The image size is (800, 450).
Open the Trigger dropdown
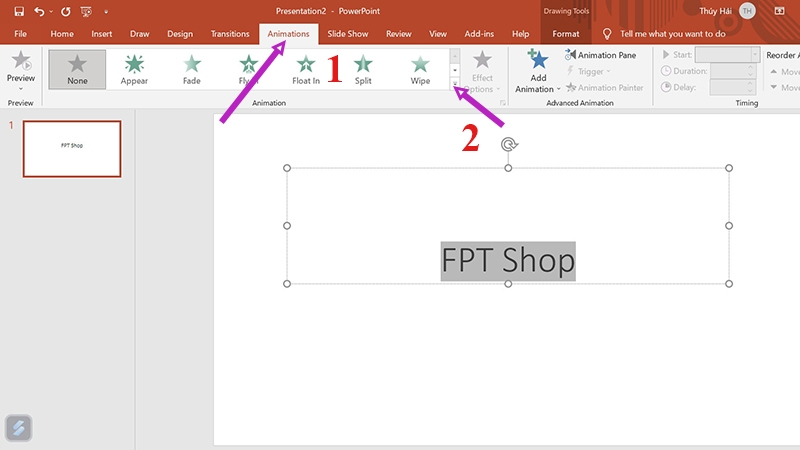click(x=588, y=71)
